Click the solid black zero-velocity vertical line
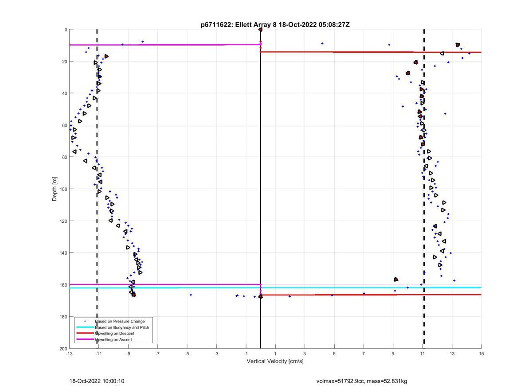 click(x=260, y=189)
